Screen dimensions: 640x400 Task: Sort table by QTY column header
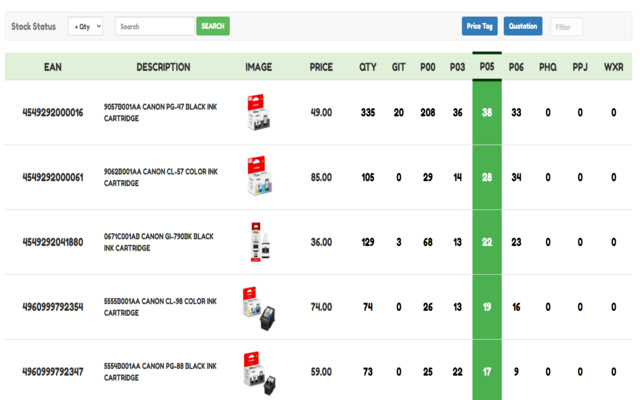pyautogui.click(x=368, y=67)
